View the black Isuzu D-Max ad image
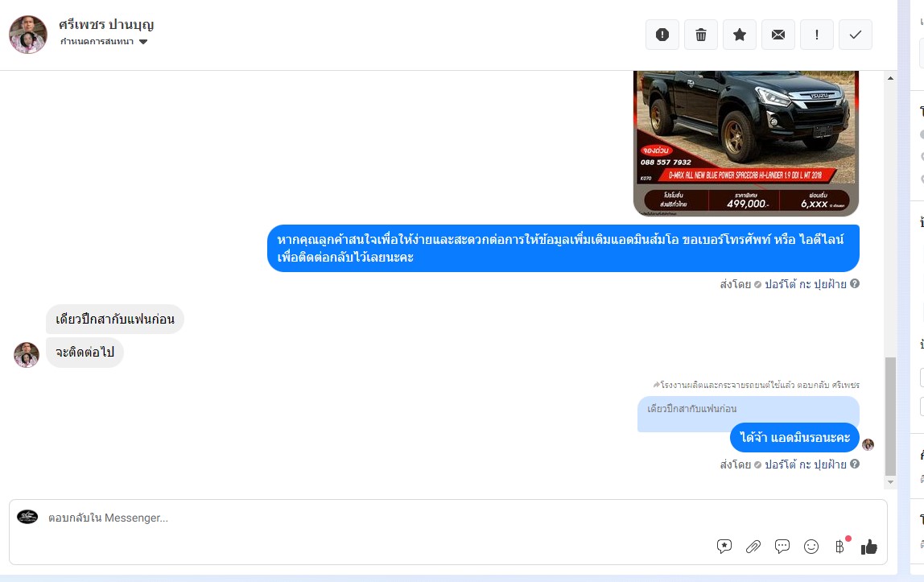924x582 pixels. (745, 143)
